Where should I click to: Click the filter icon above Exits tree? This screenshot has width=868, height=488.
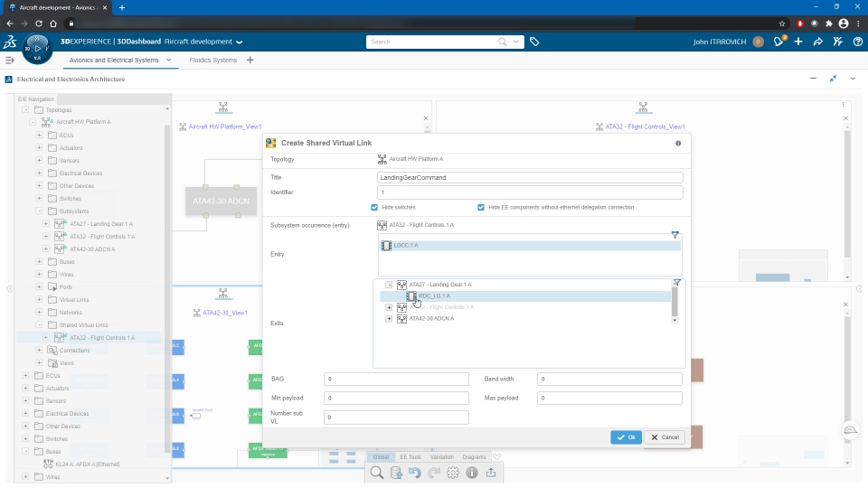coord(676,283)
